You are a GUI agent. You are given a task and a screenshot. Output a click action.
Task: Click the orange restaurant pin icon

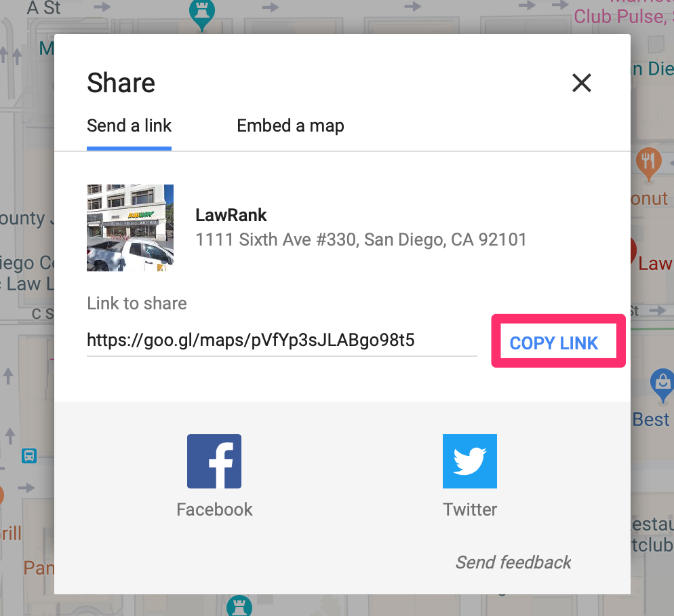coord(649,163)
